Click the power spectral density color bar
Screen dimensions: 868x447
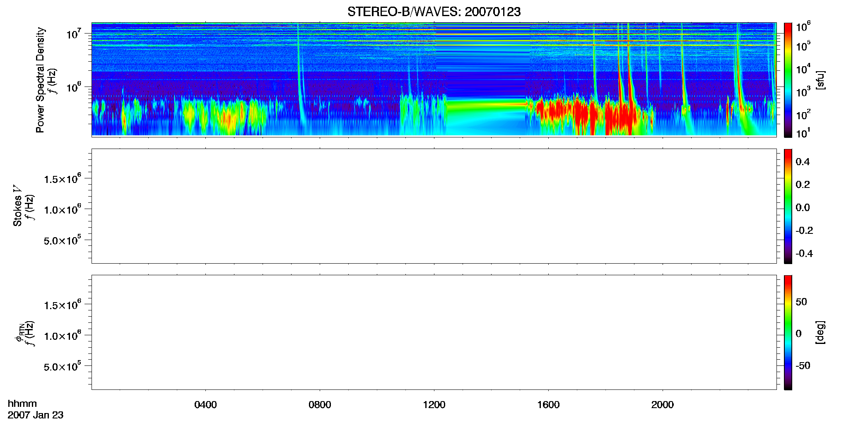[788, 80]
